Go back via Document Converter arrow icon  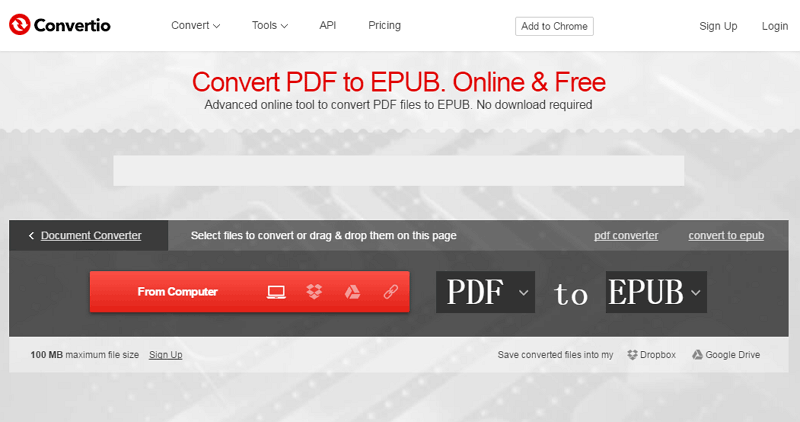31,236
